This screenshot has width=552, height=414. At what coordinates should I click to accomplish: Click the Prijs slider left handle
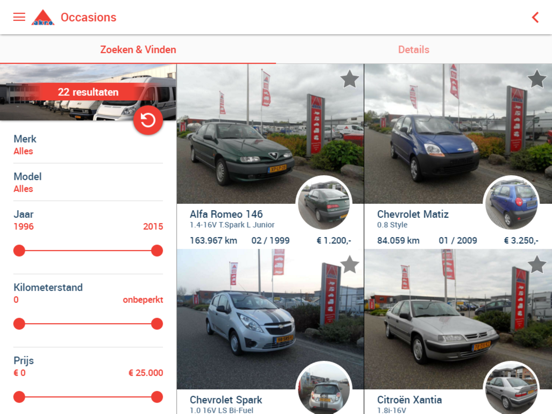(19, 397)
